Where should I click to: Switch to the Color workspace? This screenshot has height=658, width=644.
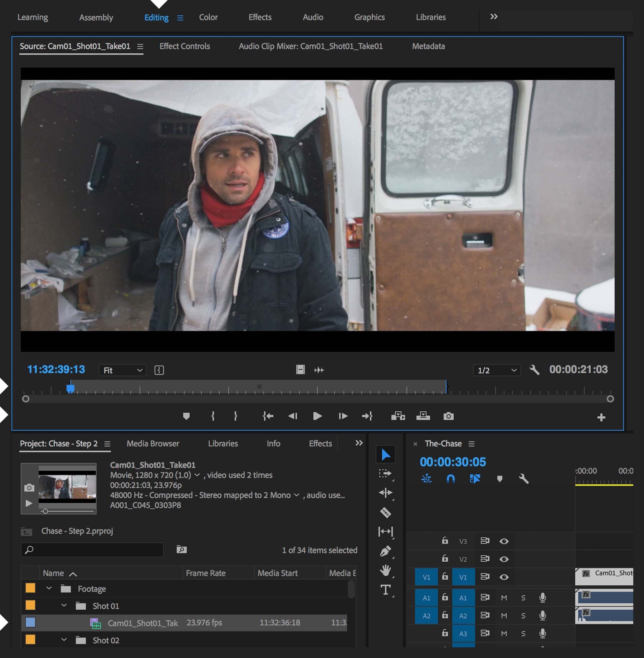(x=208, y=17)
